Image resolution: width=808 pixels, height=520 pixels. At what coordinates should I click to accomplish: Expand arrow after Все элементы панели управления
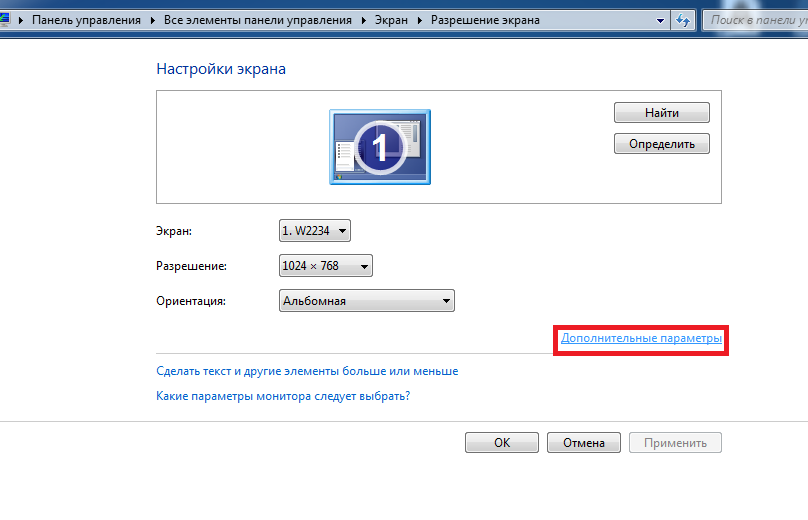tap(364, 21)
